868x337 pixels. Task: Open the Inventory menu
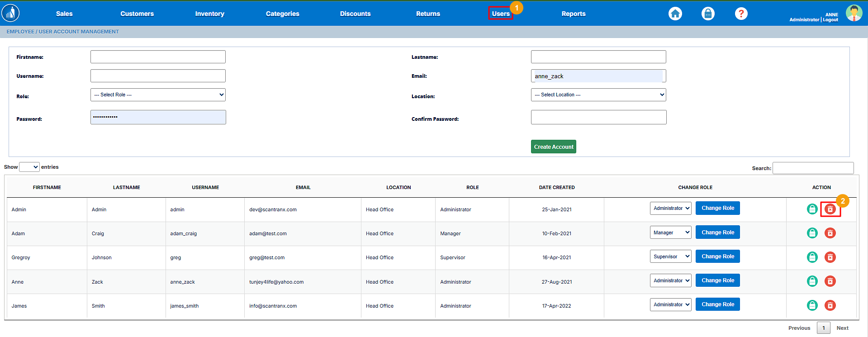209,14
